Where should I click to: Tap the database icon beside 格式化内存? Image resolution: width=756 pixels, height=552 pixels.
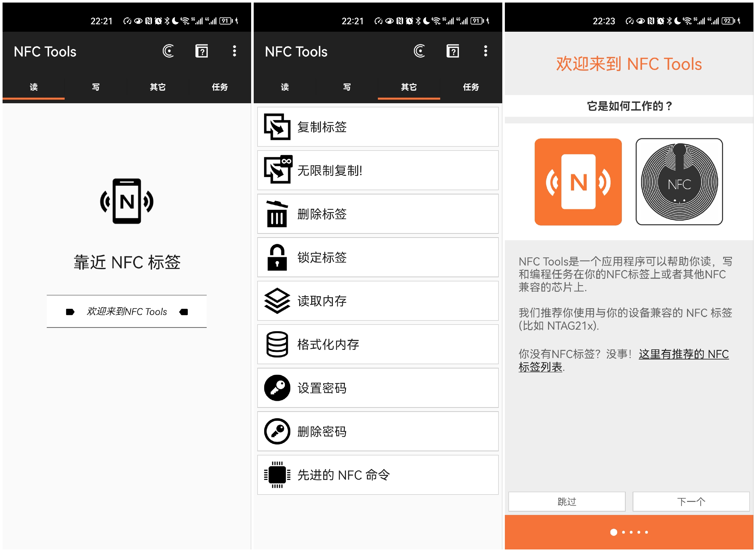click(x=277, y=344)
